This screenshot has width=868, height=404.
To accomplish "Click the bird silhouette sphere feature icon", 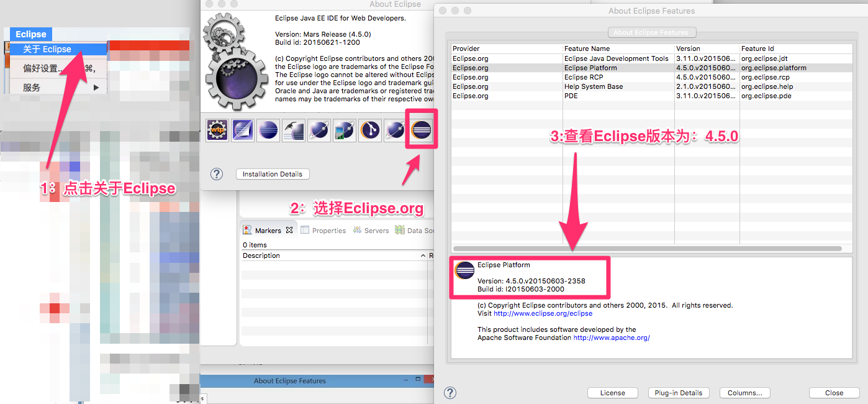I will pyautogui.click(x=294, y=130).
